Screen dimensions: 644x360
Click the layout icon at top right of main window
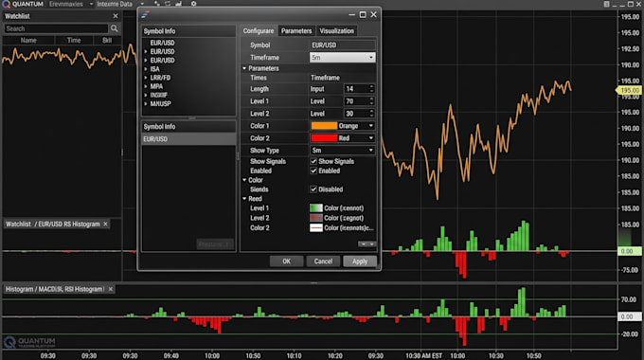click(x=607, y=4)
